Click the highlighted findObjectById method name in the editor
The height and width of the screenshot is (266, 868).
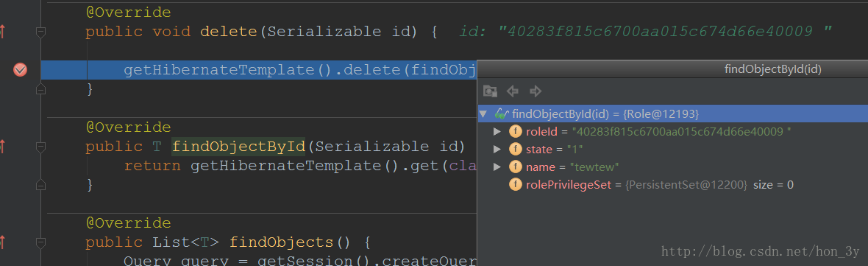(238, 147)
